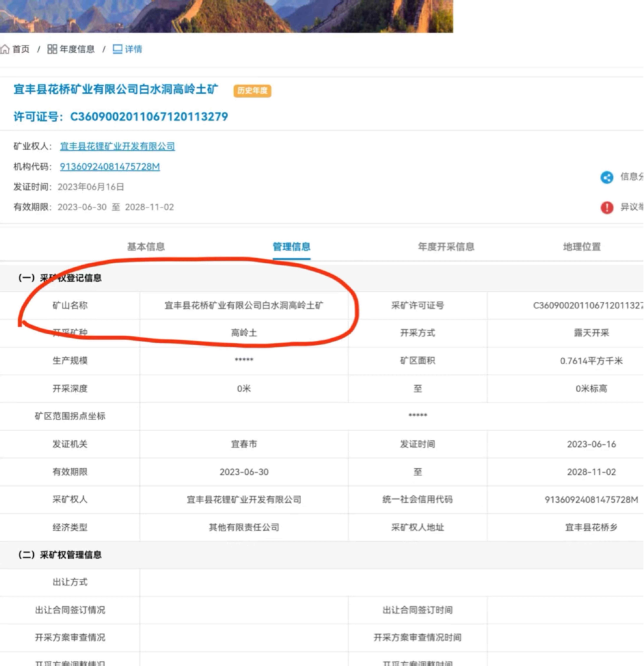Click the 采矿权人地址 label cell
Viewport: 644px width, 666px height.
pos(418,527)
